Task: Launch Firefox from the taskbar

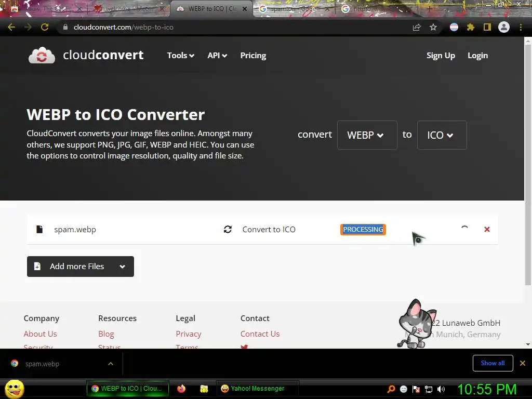Action: [x=181, y=389]
